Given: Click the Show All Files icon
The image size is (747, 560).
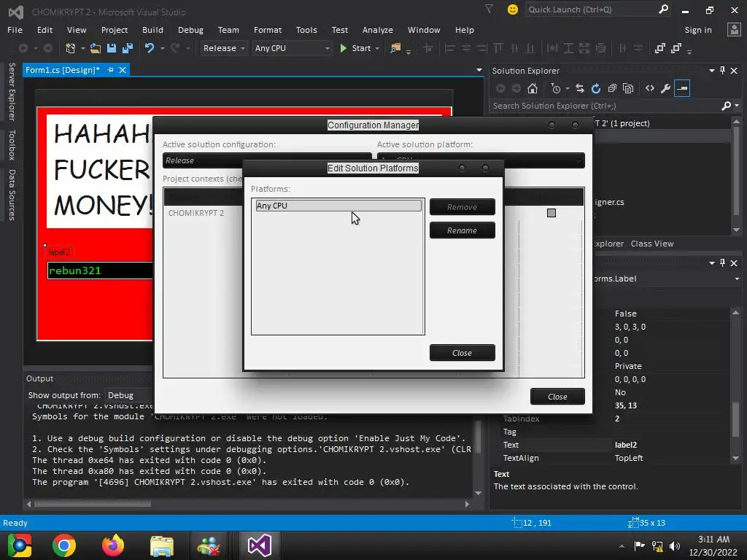Looking at the screenshot, I should click(x=628, y=88).
